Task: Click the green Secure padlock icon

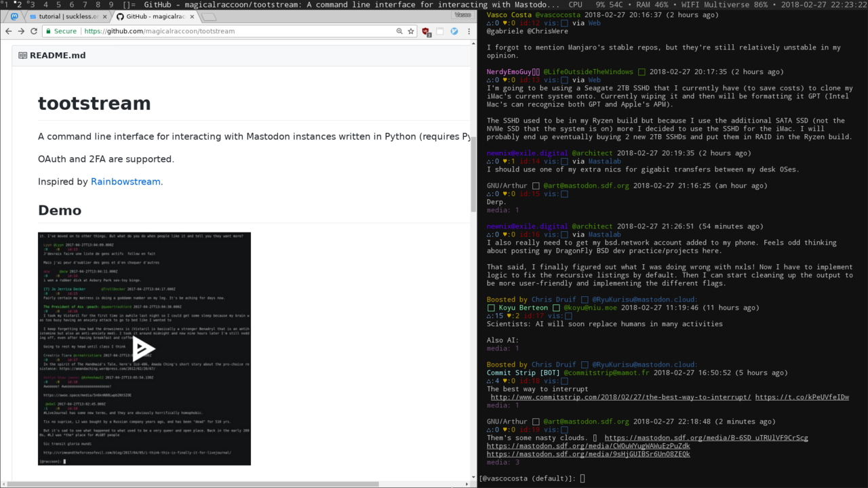Action: click(48, 31)
